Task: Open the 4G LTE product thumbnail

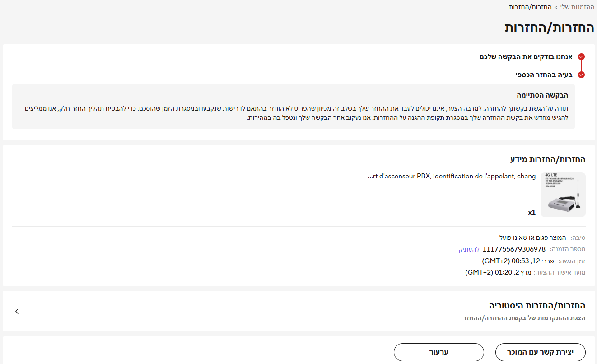Action: 563,195
